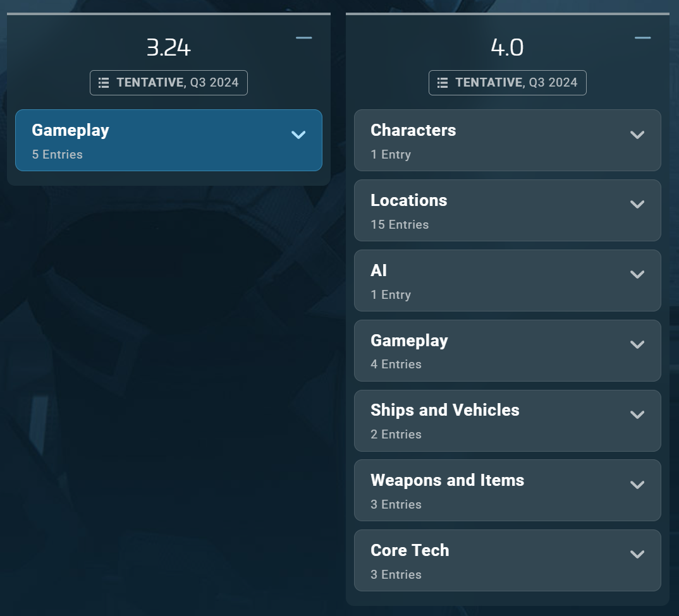Image resolution: width=679 pixels, height=616 pixels.
Task: Expand the Characters chevron
Action: click(637, 135)
